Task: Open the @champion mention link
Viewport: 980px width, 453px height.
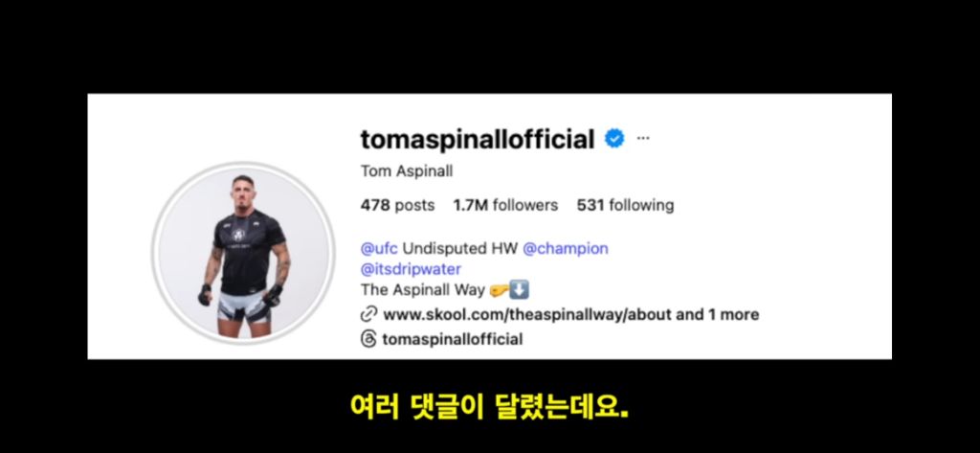Action: coord(565,248)
